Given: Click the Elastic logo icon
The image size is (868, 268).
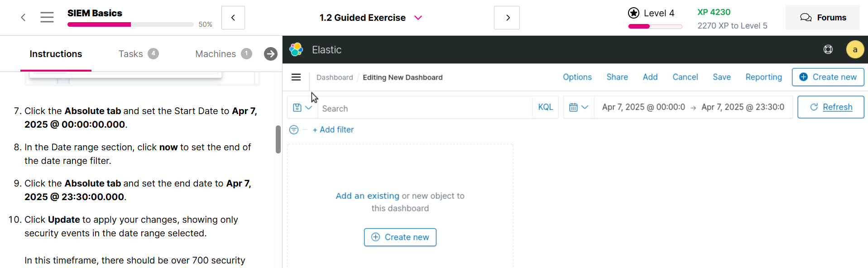Looking at the screenshot, I should (296, 49).
